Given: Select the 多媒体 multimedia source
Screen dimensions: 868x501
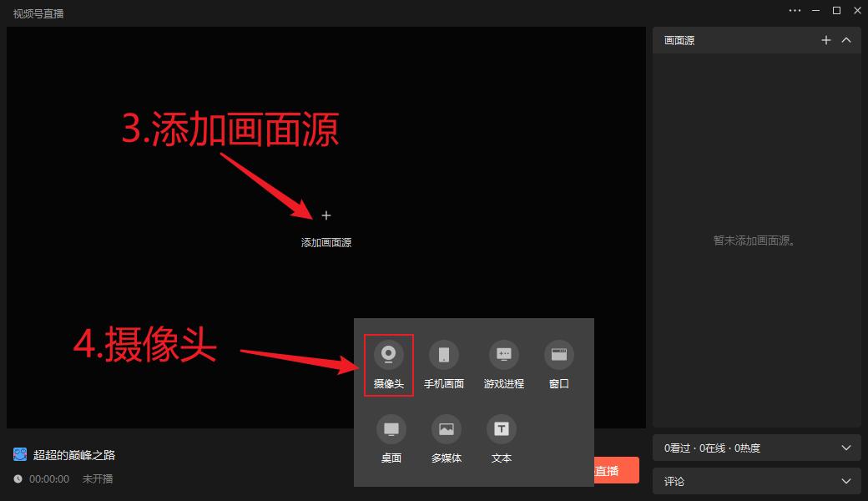Looking at the screenshot, I should 445,428.
